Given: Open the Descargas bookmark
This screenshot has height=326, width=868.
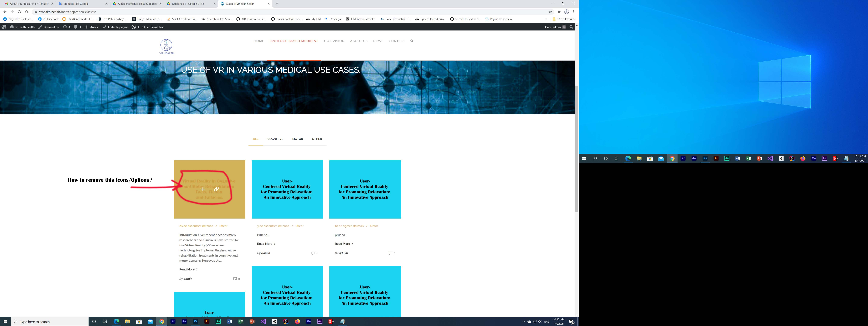Looking at the screenshot, I should (x=333, y=19).
